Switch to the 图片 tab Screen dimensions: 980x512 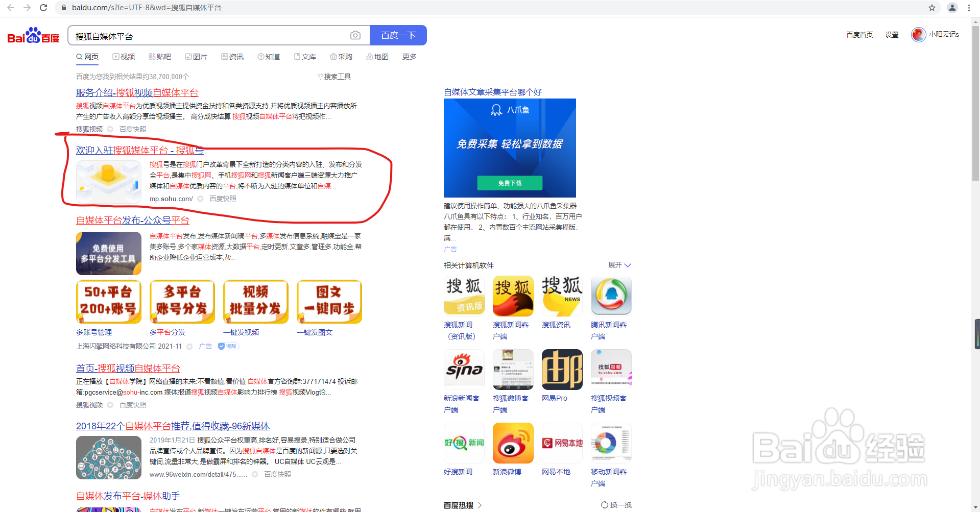[x=196, y=57]
